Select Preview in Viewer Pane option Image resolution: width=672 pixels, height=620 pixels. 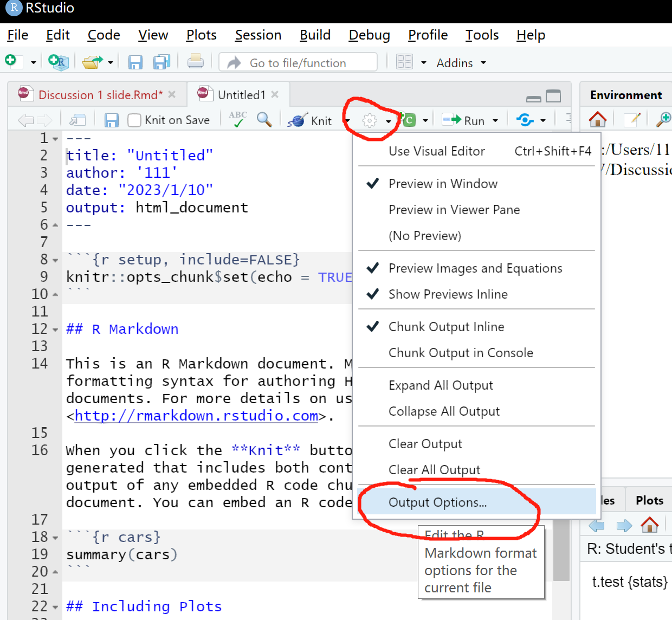[477, 210]
